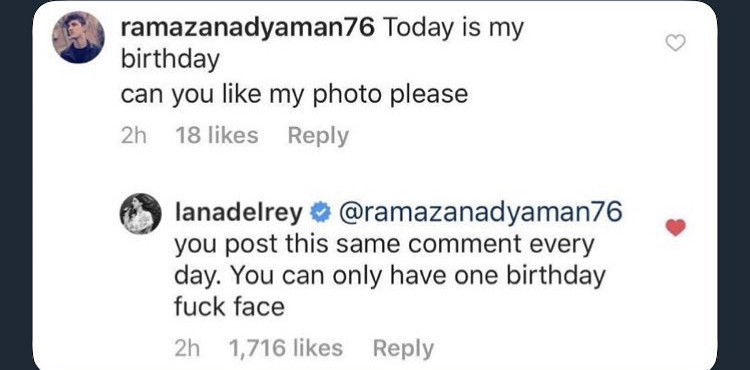Click the 'Today is my' comment text

click(x=453, y=28)
